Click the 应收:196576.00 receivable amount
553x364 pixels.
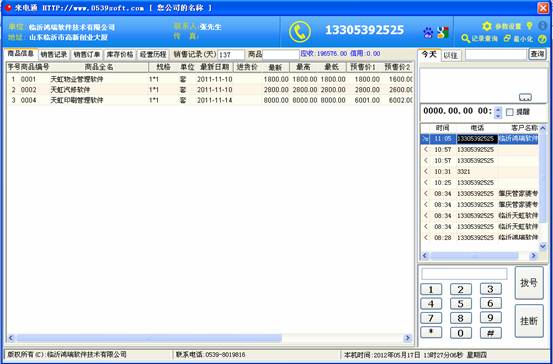pyautogui.click(x=323, y=54)
